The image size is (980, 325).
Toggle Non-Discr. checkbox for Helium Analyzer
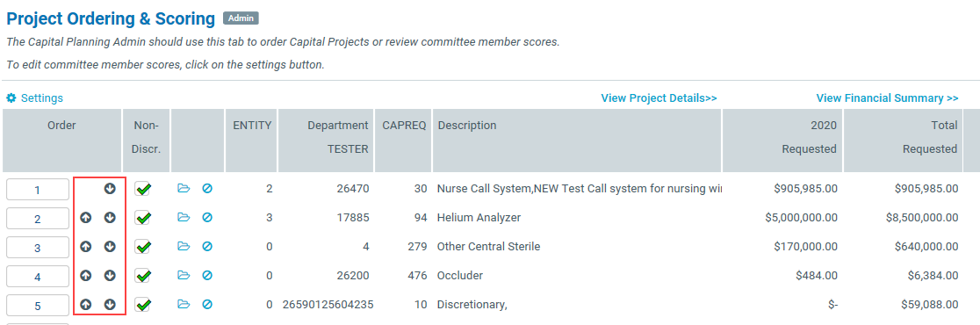[143, 218]
